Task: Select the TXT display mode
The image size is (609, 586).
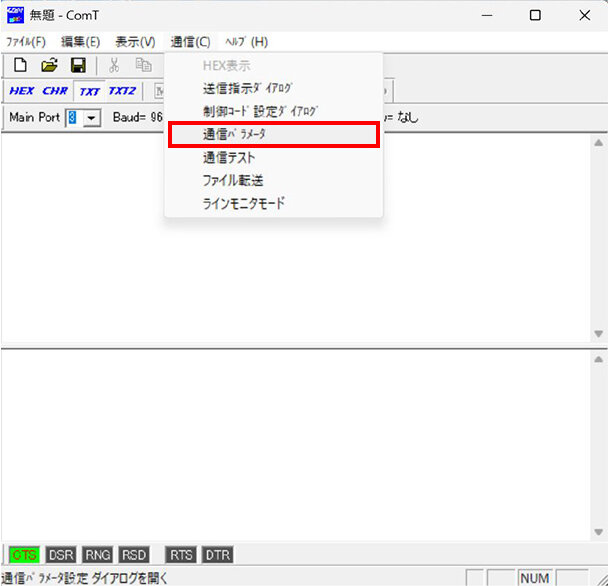Action: 89,91
